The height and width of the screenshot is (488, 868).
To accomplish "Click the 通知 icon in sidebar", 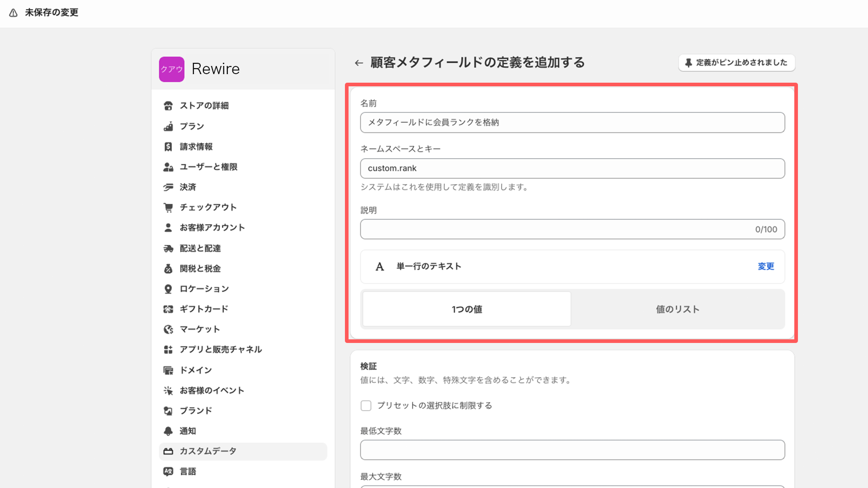I will coord(169,431).
